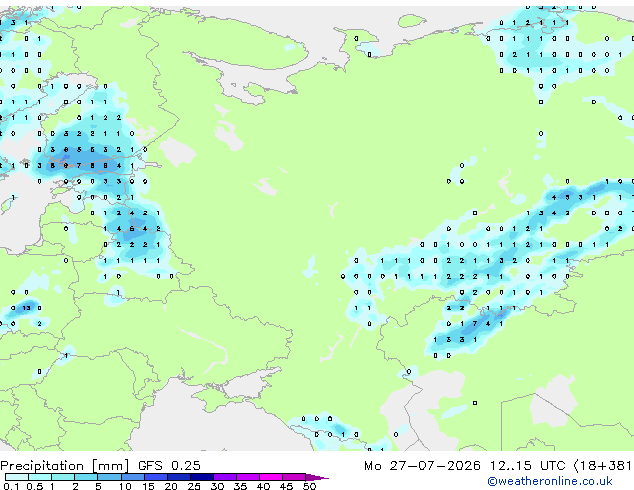Click the legend label '30'
The width and height of the screenshot is (634, 490).
(218, 486)
